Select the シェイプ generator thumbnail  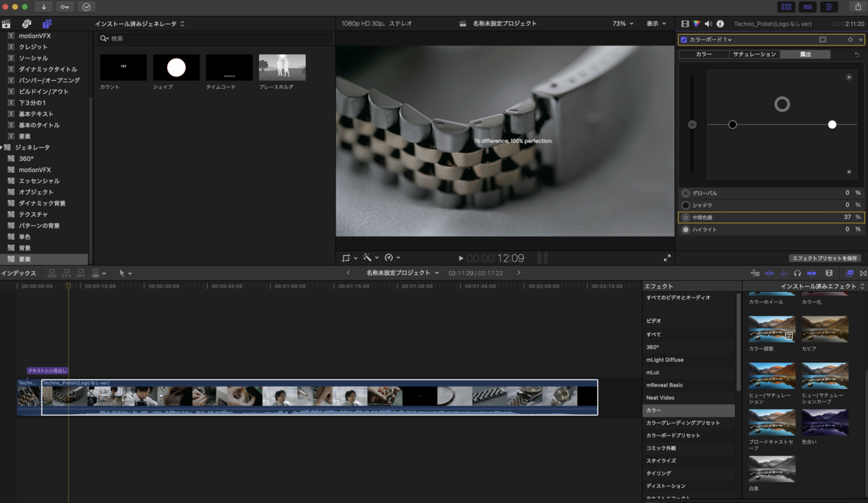point(176,68)
